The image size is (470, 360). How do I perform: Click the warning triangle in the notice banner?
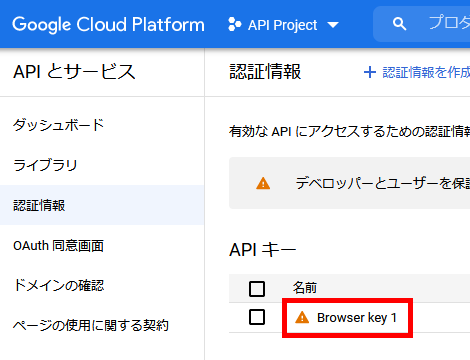[263, 183]
